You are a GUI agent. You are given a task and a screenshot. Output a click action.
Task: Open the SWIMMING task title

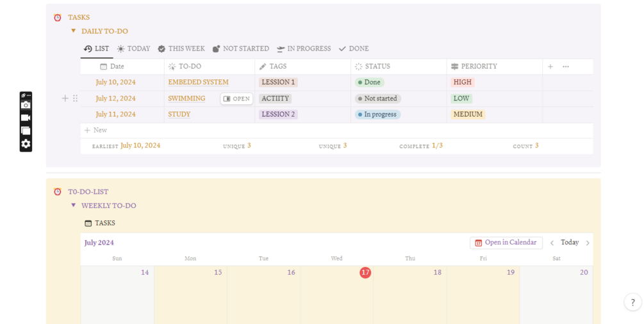coord(186,98)
